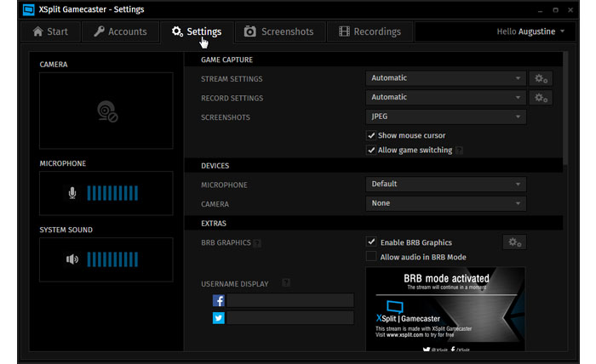
Task: Enable Allow audio in BRB Mode
Action: (x=371, y=257)
